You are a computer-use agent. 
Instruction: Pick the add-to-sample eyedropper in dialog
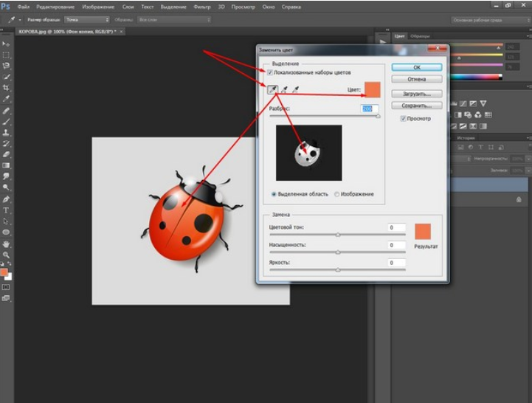coord(284,89)
